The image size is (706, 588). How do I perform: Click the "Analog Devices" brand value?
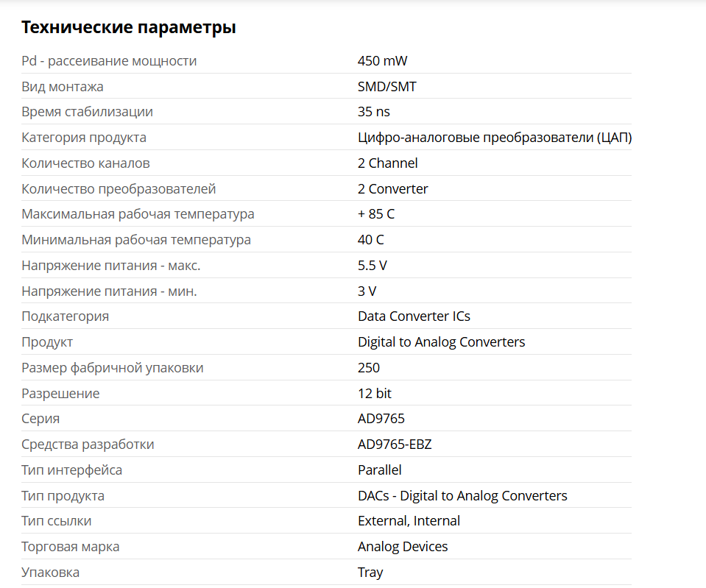click(x=403, y=547)
